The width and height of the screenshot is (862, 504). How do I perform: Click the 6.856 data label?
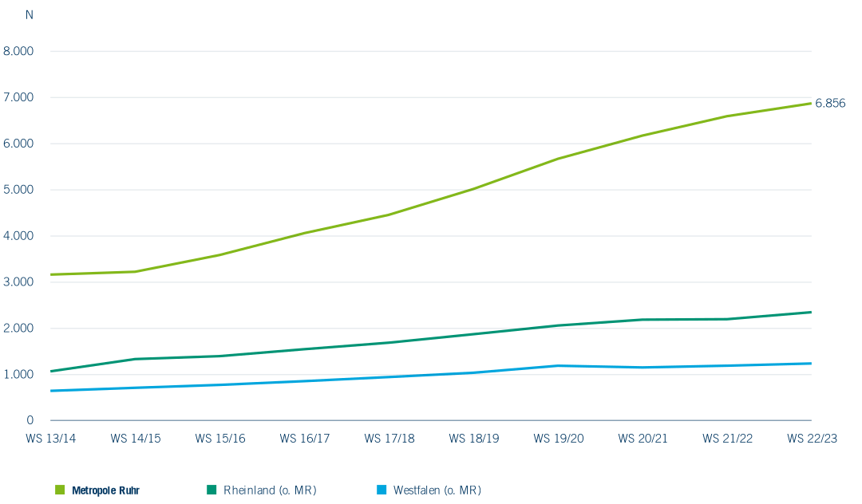[830, 103]
